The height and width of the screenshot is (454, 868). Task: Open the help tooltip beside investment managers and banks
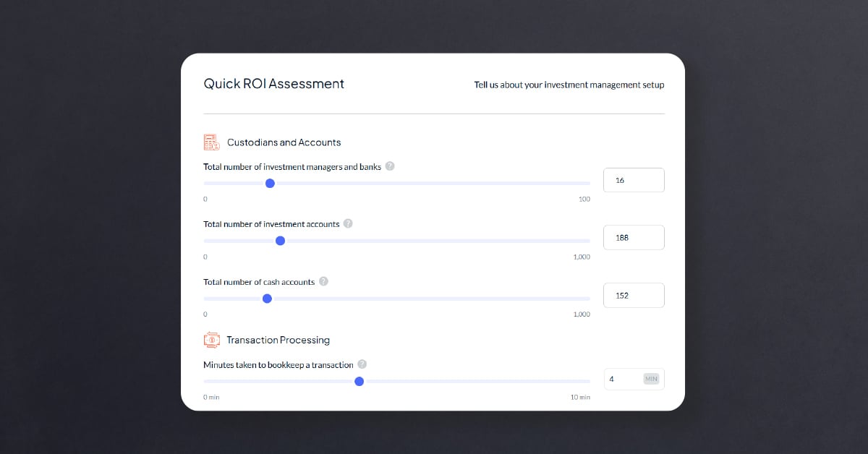click(390, 166)
